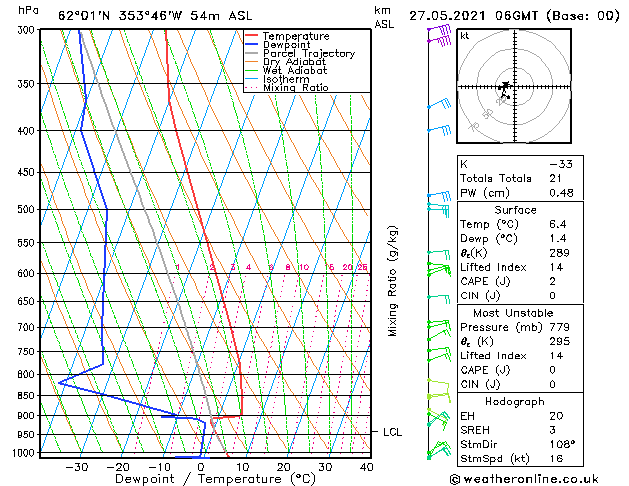Click the blue wind barb near 400 hPa

point(440,130)
